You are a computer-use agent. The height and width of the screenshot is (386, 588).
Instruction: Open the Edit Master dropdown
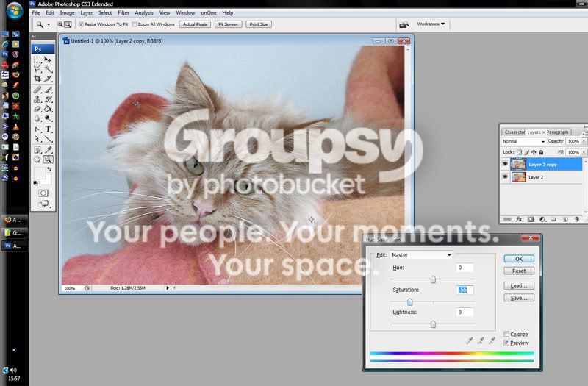[x=421, y=255]
